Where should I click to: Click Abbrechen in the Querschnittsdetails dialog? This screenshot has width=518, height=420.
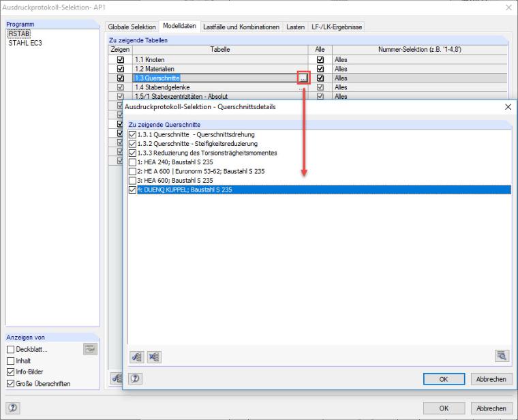coord(491,379)
